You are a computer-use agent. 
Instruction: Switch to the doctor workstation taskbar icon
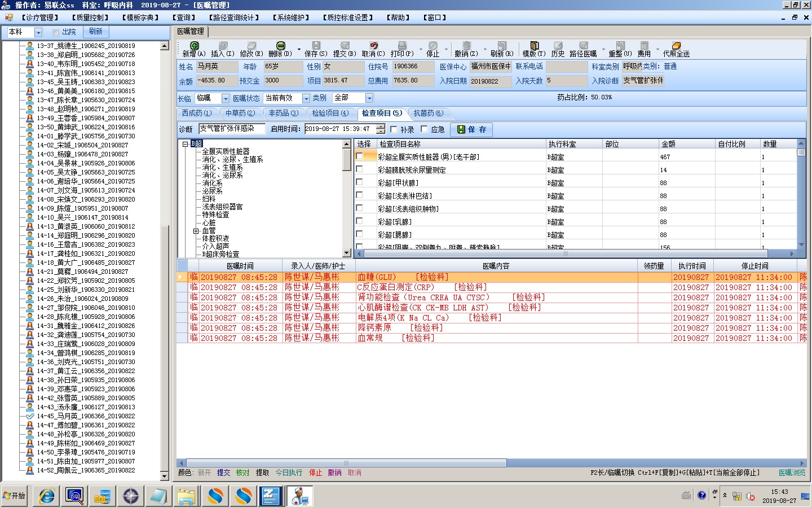click(x=299, y=496)
